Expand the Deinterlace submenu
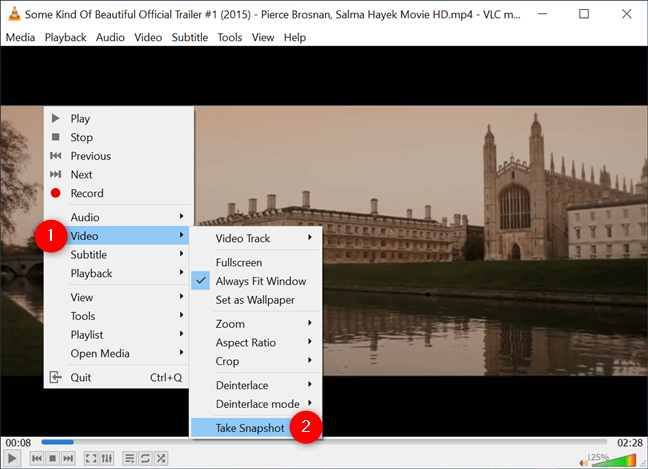Viewport: 648px width, 469px height. coord(256,385)
